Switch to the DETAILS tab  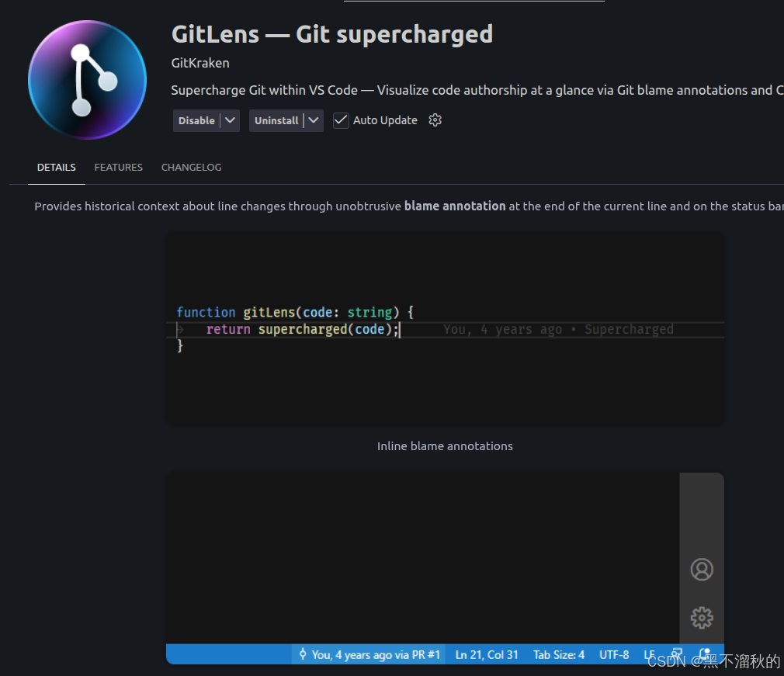click(x=57, y=168)
